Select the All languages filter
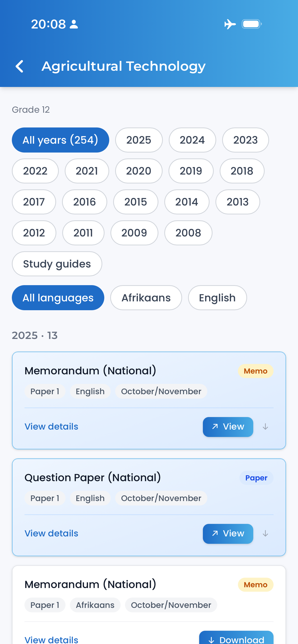The height and width of the screenshot is (644, 298). 58,298
